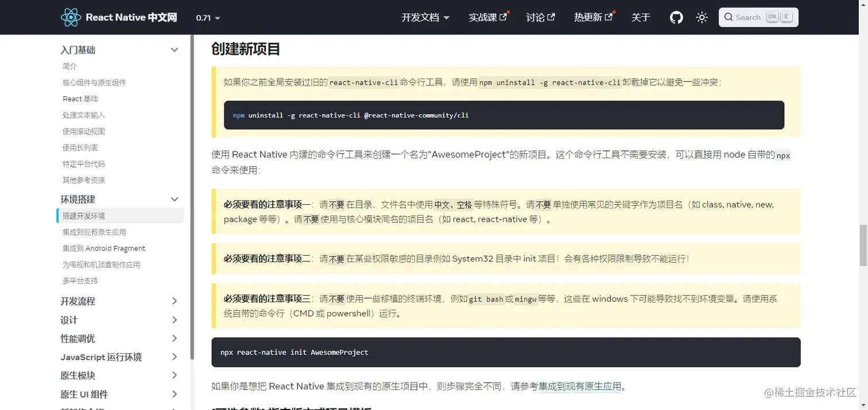Open the 讨论 nav link
868x410 pixels.
[x=541, y=17]
